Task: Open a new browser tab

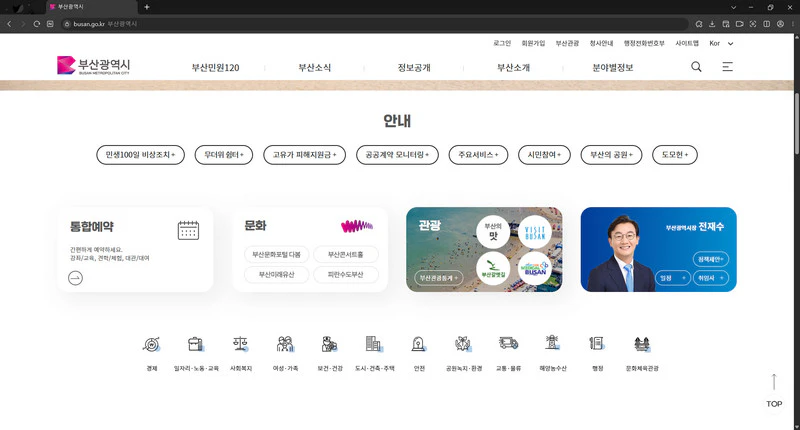Action: (147, 7)
